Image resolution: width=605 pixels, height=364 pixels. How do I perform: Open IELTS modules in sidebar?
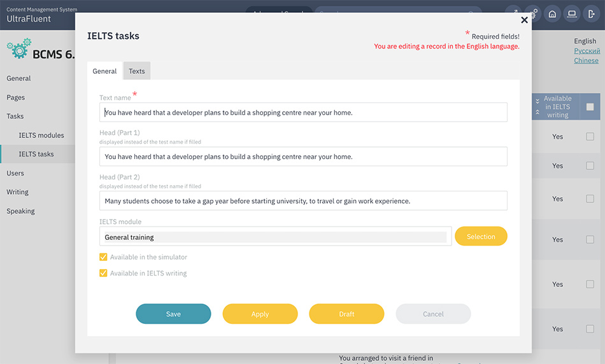(x=41, y=136)
